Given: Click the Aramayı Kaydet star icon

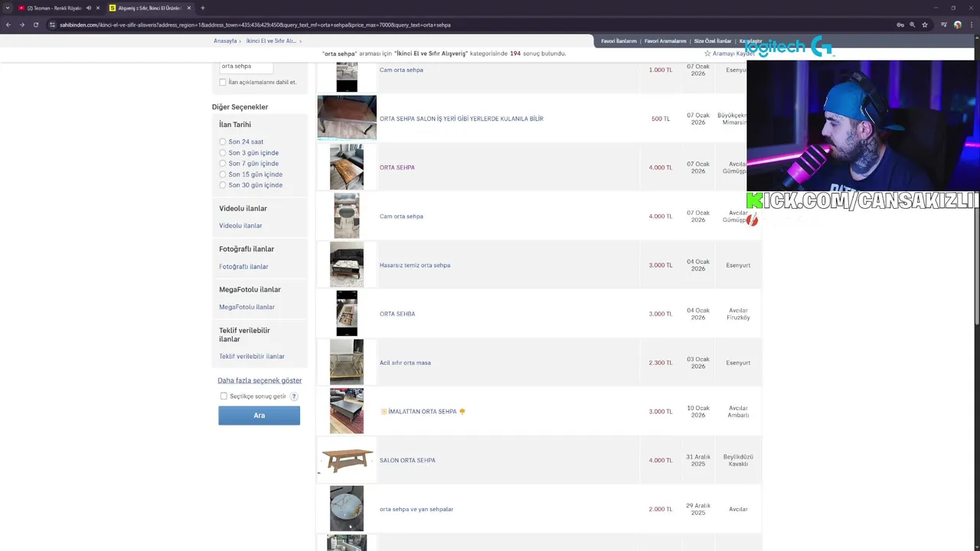Looking at the screenshot, I should (x=707, y=54).
